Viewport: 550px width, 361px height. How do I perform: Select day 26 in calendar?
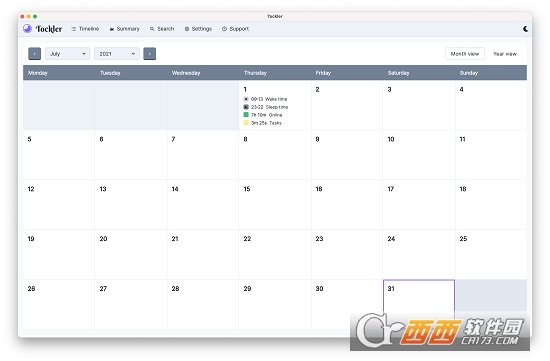coord(59,305)
